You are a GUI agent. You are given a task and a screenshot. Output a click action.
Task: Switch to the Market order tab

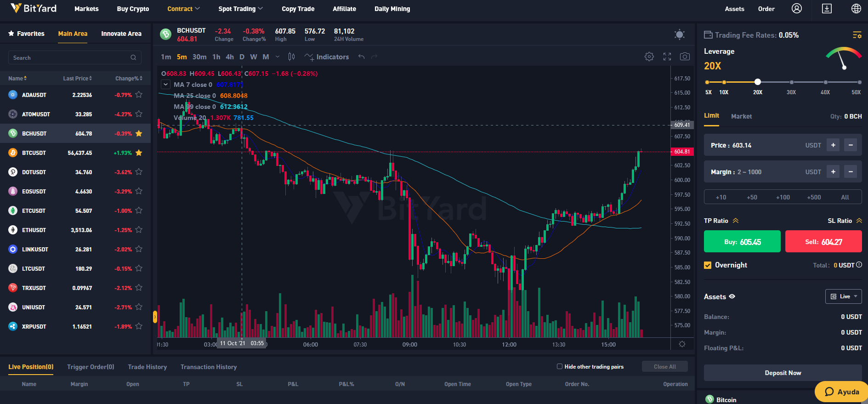(741, 116)
